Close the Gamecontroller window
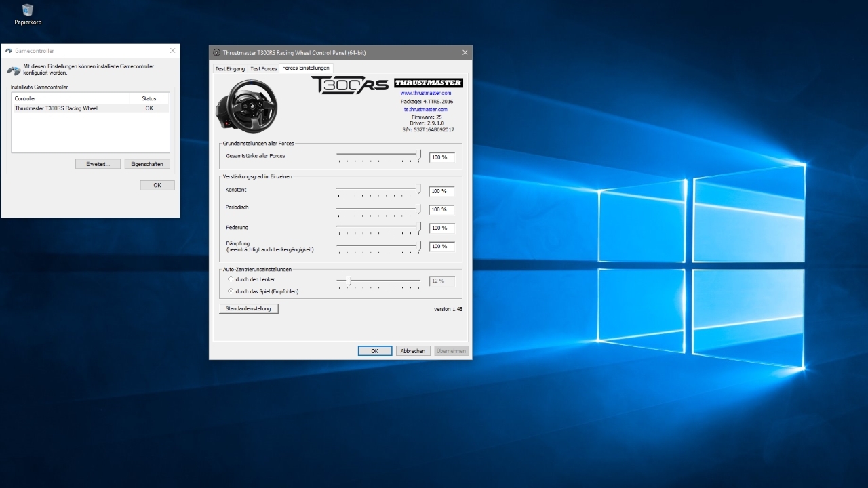868x488 pixels. tap(172, 50)
